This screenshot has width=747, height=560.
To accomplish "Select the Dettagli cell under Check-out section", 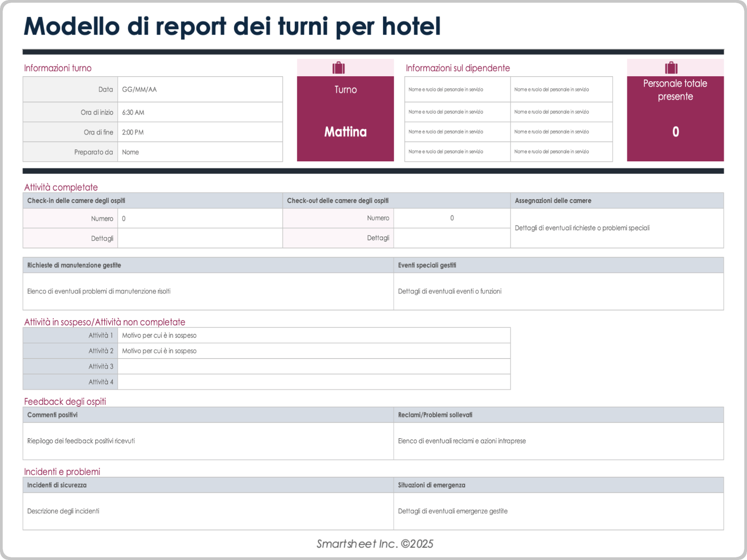I will (x=451, y=238).
